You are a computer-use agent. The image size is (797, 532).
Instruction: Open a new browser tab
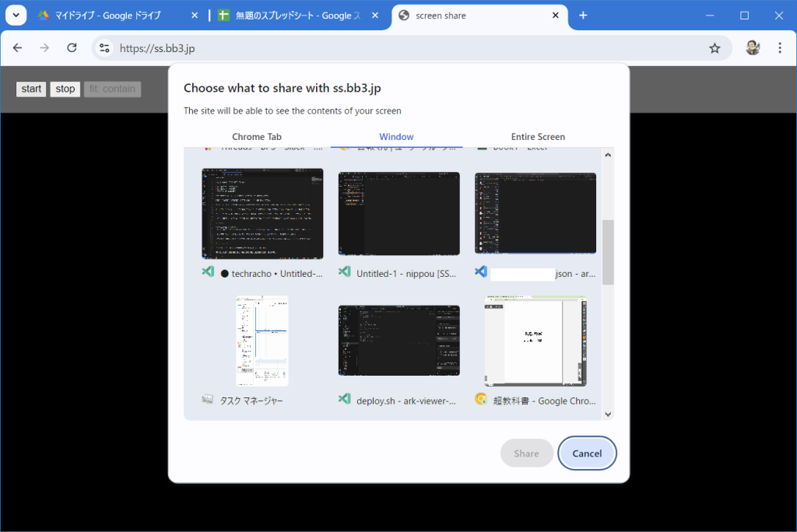pyautogui.click(x=583, y=16)
